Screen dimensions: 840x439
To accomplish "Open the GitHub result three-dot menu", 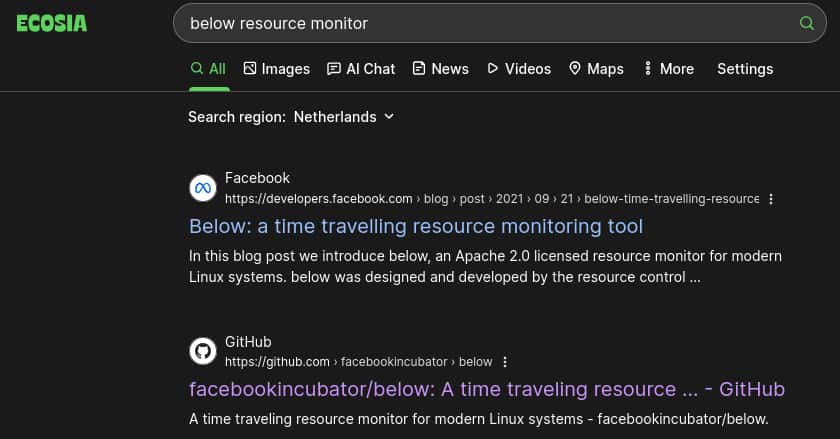I will (505, 362).
